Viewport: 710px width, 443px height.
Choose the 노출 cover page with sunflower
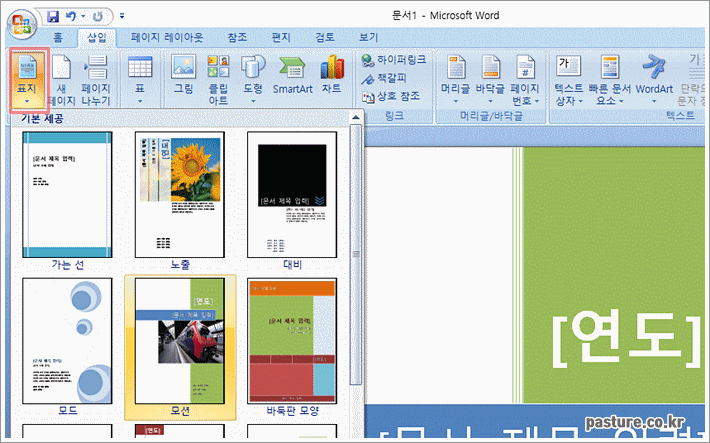(x=179, y=201)
